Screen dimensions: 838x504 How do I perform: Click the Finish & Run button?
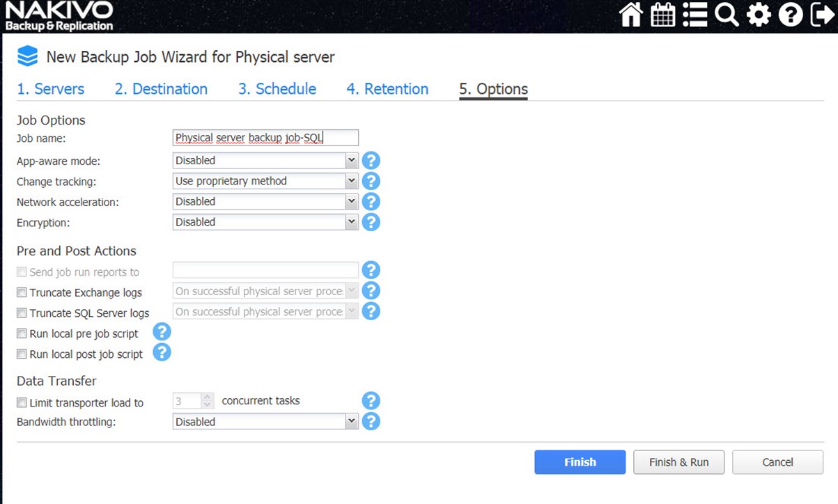point(678,462)
